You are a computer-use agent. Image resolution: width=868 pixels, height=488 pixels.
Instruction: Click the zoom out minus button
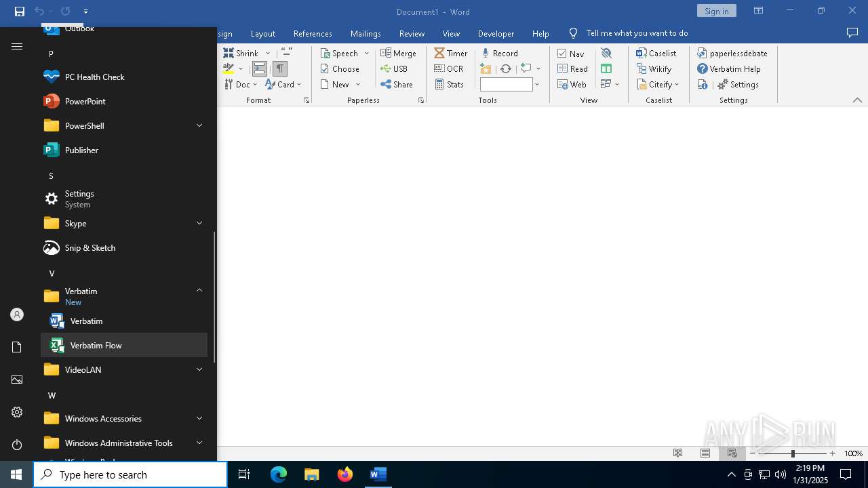(x=753, y=453)
